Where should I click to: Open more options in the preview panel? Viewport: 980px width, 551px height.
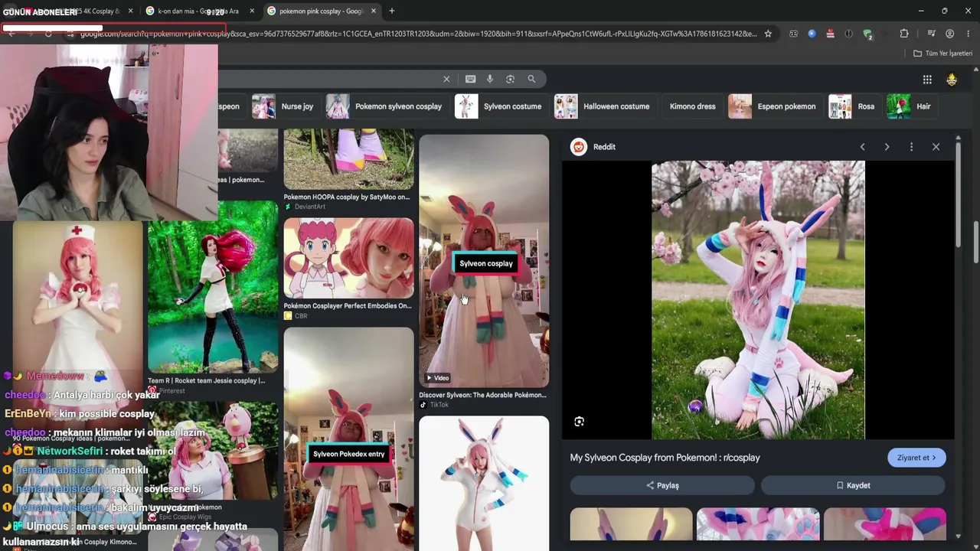tap(911, 147)
